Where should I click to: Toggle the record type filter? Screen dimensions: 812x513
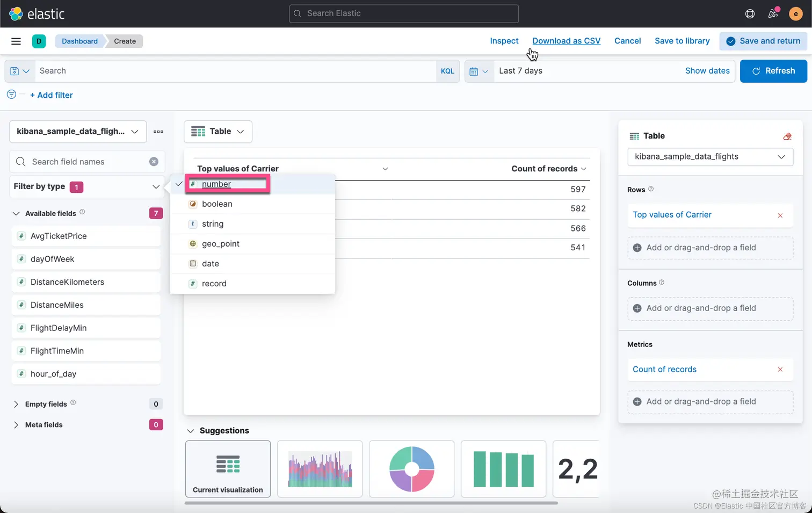[252, 284]
